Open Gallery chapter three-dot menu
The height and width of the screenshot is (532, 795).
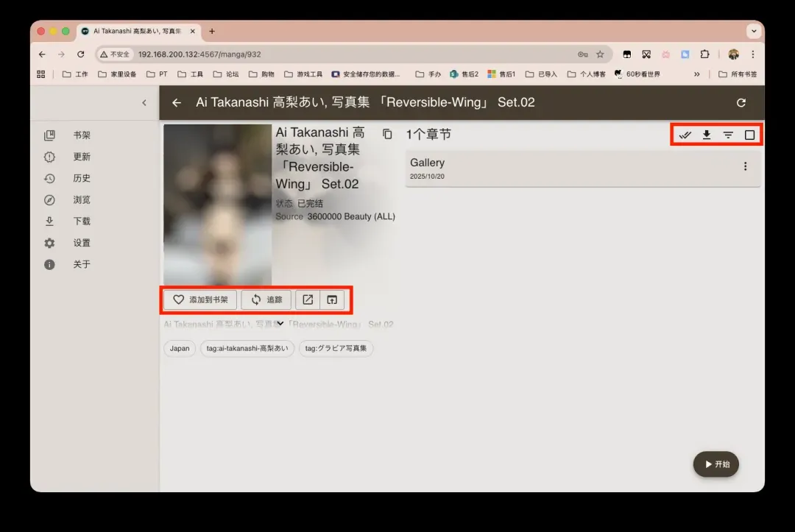tap(745, 167)
